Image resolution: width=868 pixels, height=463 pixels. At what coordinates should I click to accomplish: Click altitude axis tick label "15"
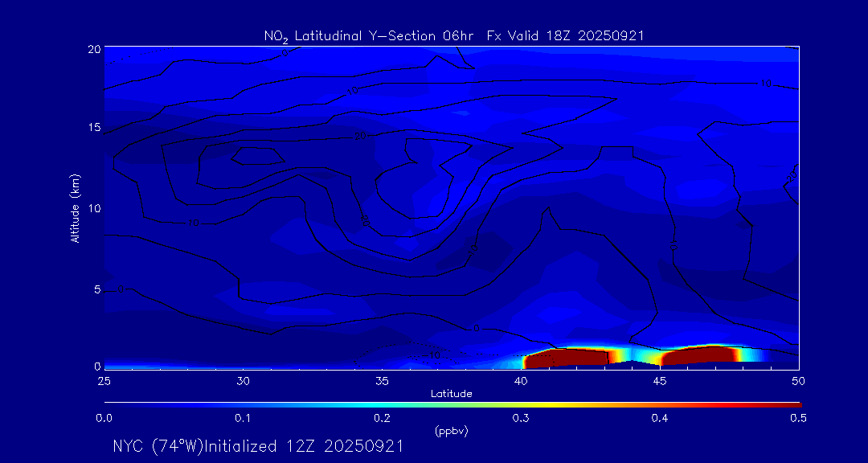[x=93, y=127]
